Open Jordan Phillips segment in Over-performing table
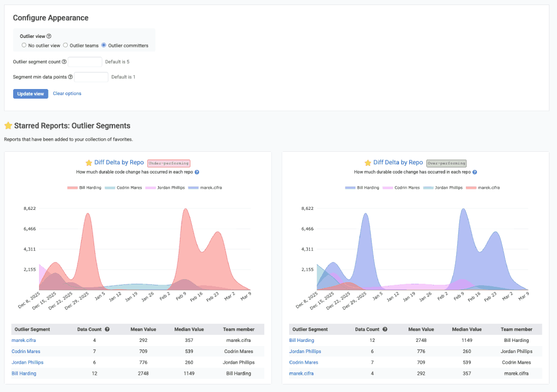The image size is (557, 392). click(305, 352)
